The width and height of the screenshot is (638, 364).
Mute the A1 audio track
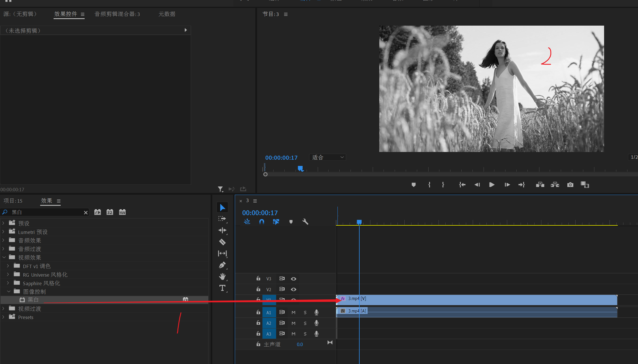click(293, 312)
